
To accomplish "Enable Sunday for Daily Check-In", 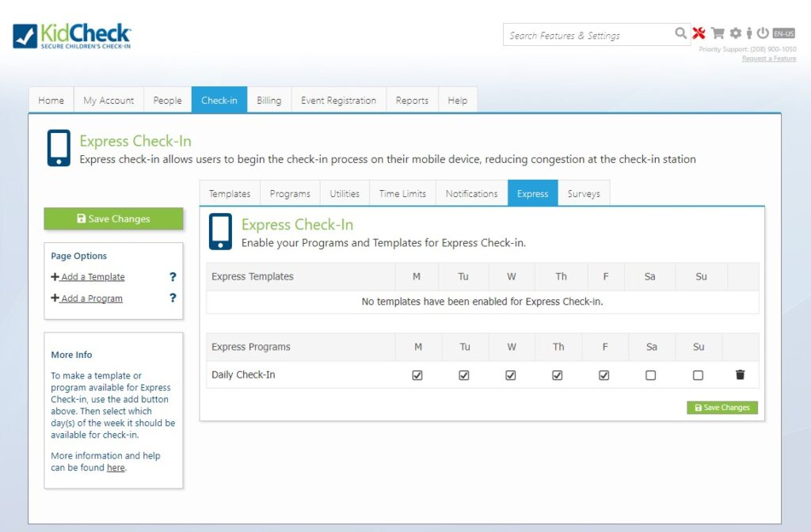I will [698, 374].
